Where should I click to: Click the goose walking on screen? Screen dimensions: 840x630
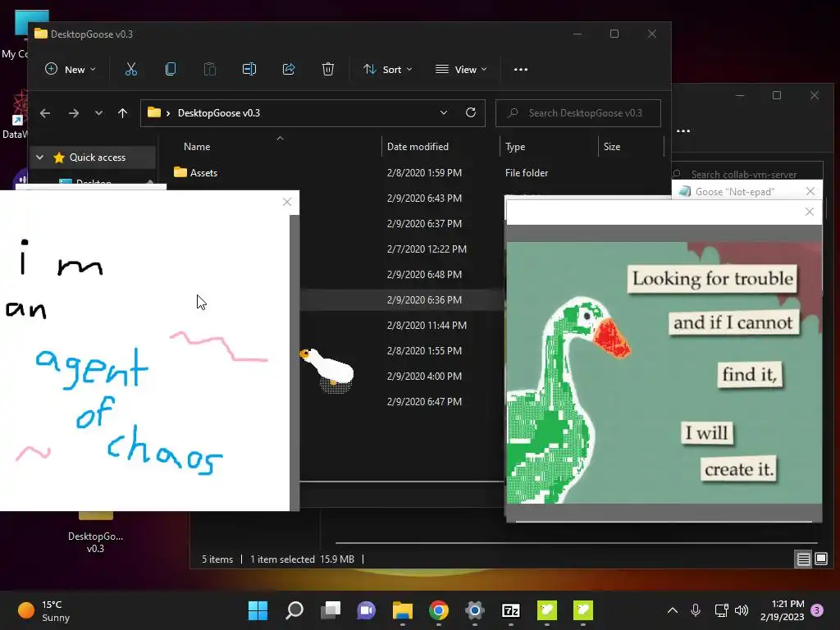[x=328, y=369]
